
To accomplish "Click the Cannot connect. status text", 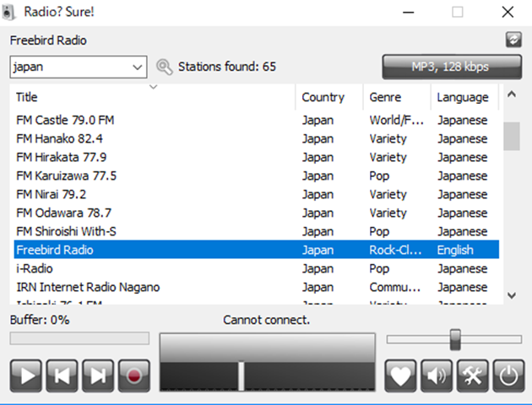I will pos(266,320).
